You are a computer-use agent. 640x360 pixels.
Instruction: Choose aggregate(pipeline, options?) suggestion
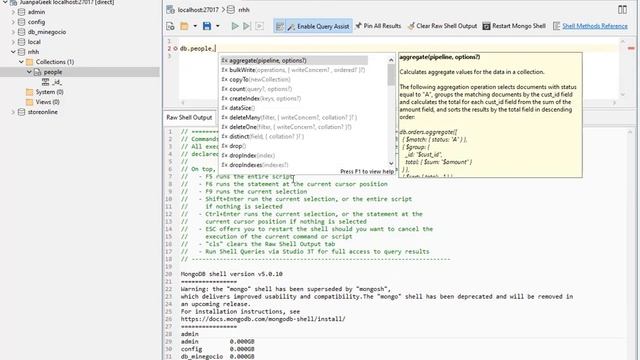294,60
